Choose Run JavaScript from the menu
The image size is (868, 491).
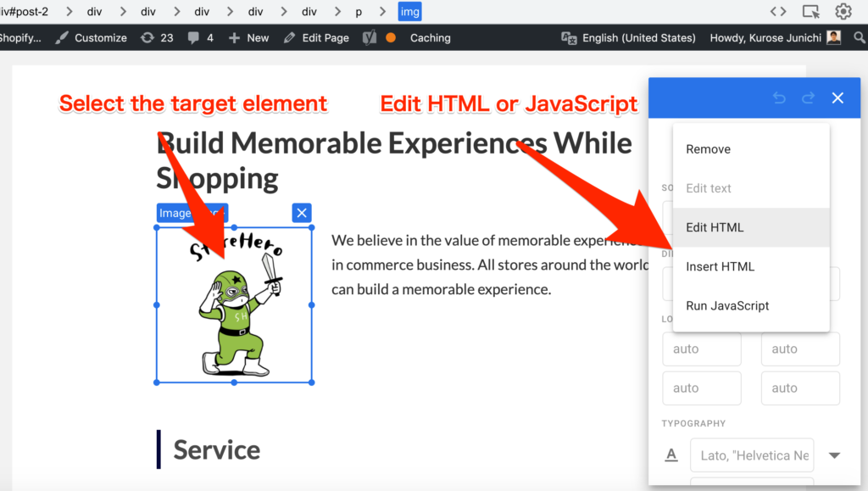click(x=751, y=306)
